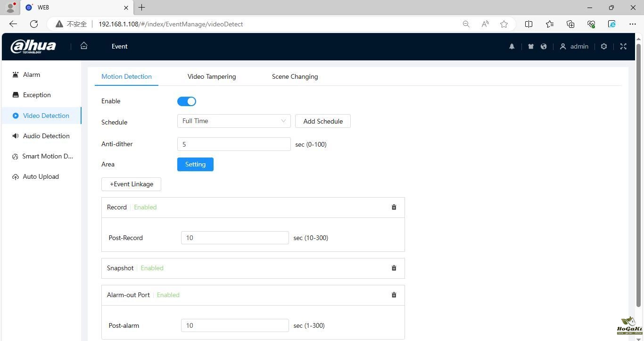Open the alarm bell notifications icon

click(512, 46)
